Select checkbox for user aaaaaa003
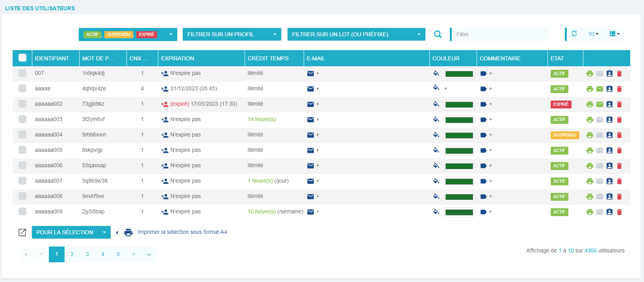The width and height of the screenshot is (644, 282). [x=22, y=120]
